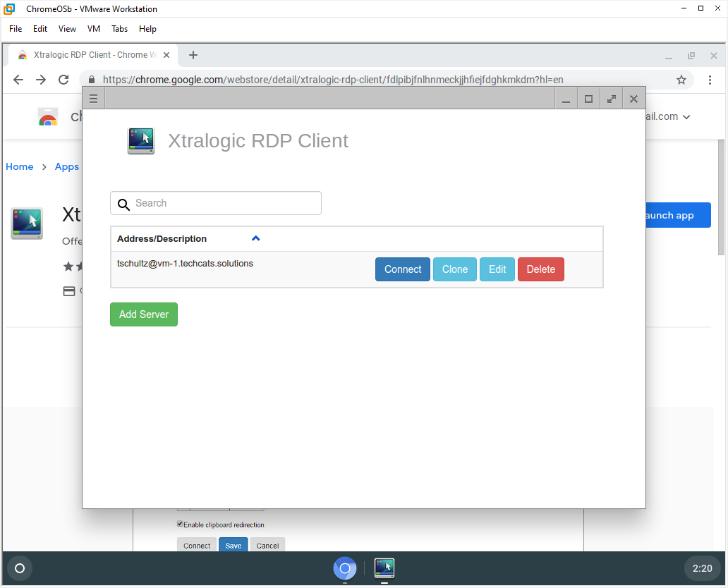Open the Help menu in VMware
The height and width of the screenshot is (588, 728).
tap(147, 29)
